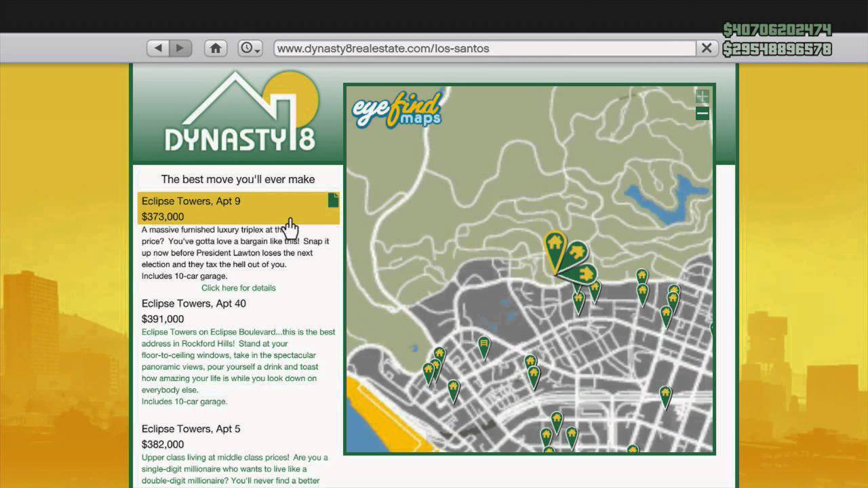Open the Eclipse Towers, Apt 5 listing
The image size is (868, 488).
191,429
